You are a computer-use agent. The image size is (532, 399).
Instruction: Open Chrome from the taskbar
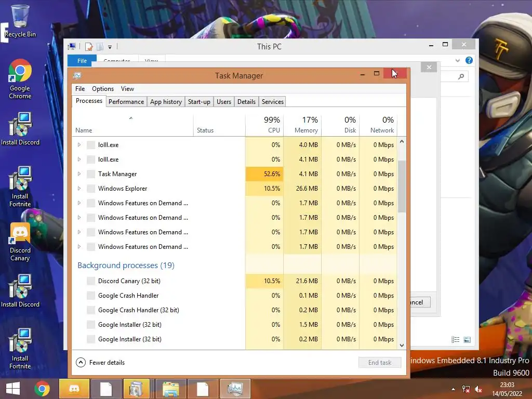(x=42, y=389)
